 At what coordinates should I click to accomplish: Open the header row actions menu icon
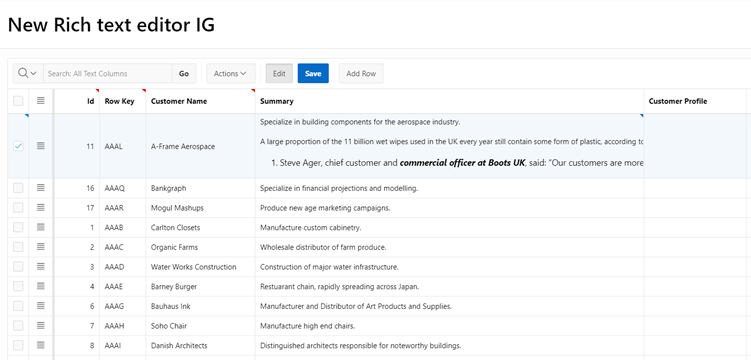tap(41, 101)
